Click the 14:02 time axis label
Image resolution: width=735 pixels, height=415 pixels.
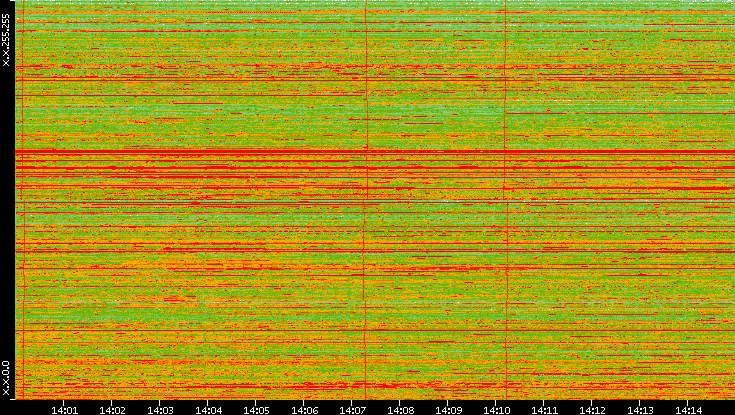tap(112, 410)
